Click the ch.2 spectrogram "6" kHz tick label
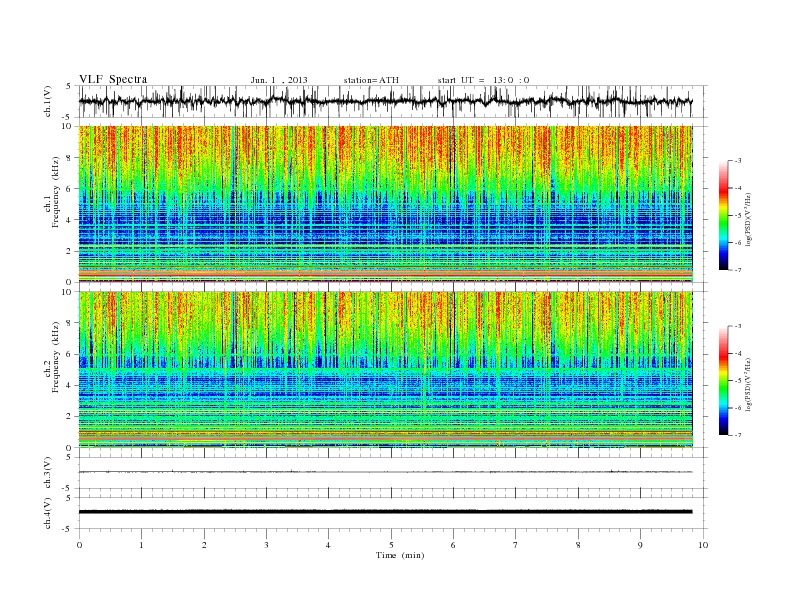Screen dimensions: 792x612 pos(69,354)
